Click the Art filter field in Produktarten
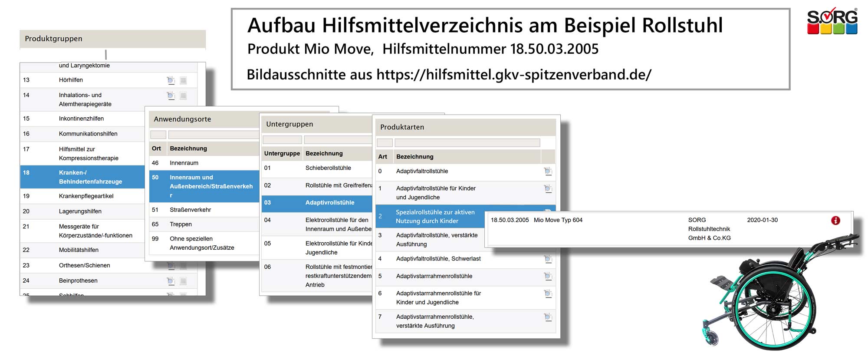Screen dimensions: 868x363 (x=385, y=143)
